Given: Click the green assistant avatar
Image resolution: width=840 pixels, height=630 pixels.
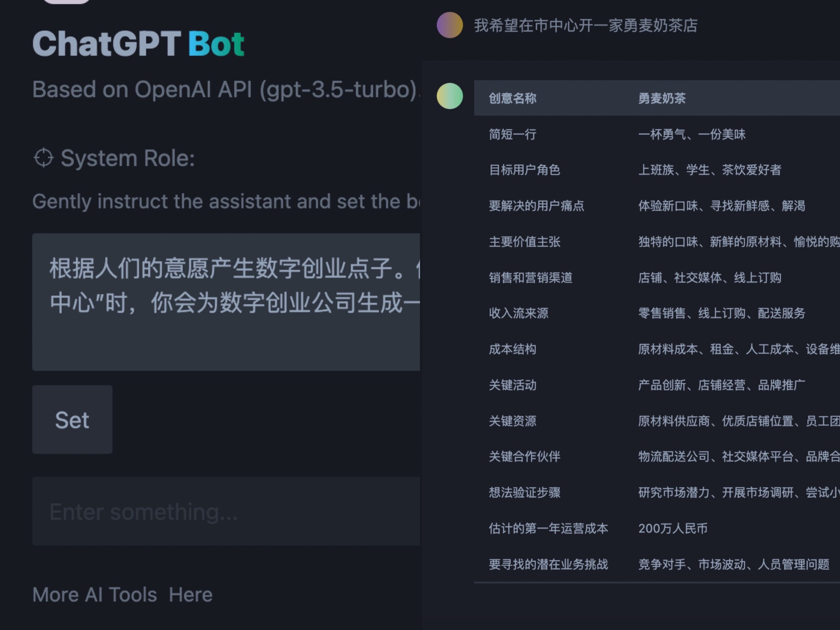Looking at the screenshot, I should pos(450,96).
